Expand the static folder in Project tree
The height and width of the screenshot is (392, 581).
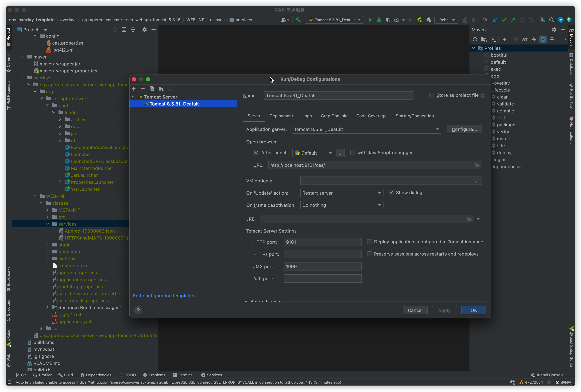coord(48,245)
